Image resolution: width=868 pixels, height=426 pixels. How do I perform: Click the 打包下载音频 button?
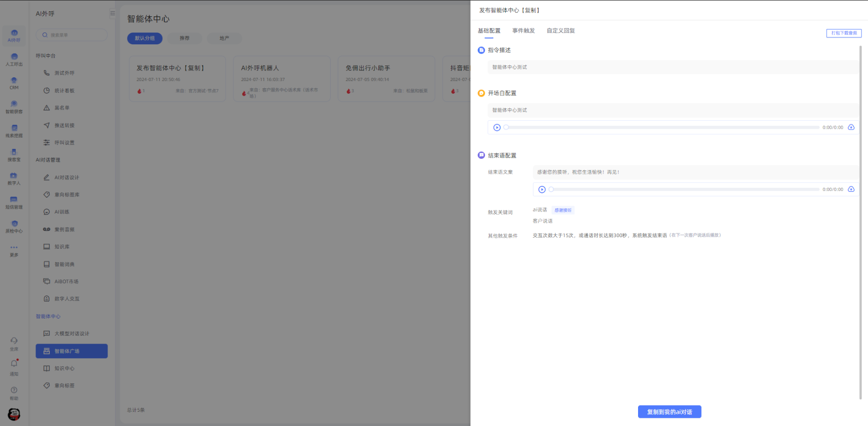[x=844, y=33]
